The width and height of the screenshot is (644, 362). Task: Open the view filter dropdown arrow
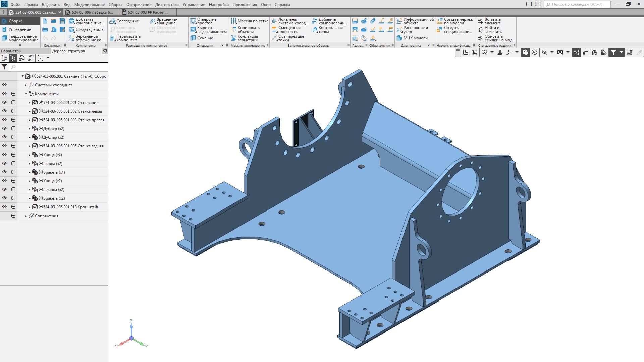[621, 52]
